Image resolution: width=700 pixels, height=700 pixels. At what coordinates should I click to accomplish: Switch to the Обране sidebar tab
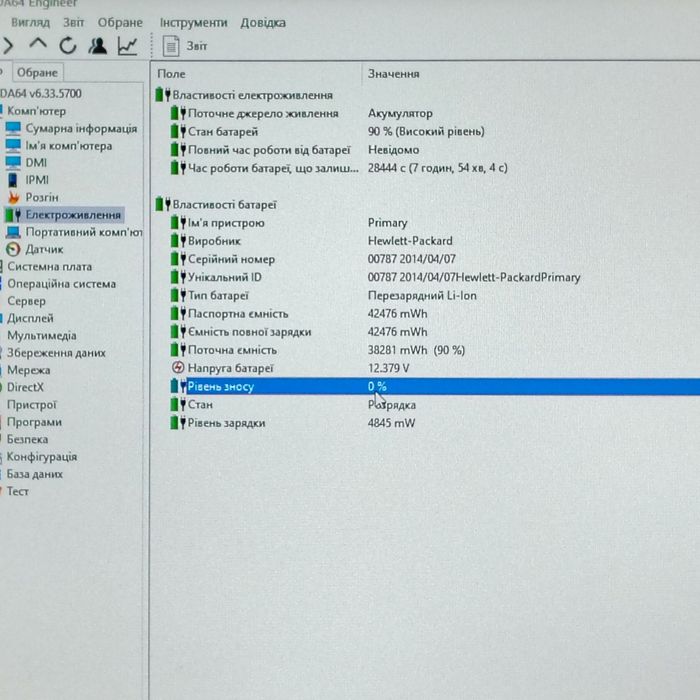(x=38, y=72)
